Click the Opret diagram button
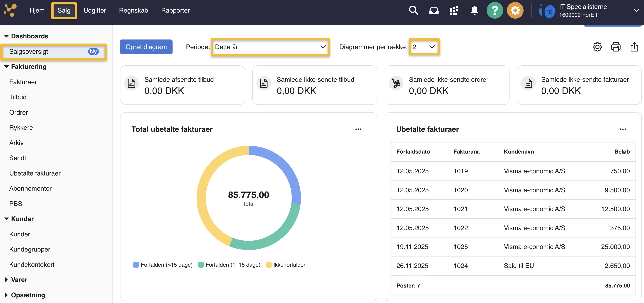644x303 pixels. pos(146,47)
